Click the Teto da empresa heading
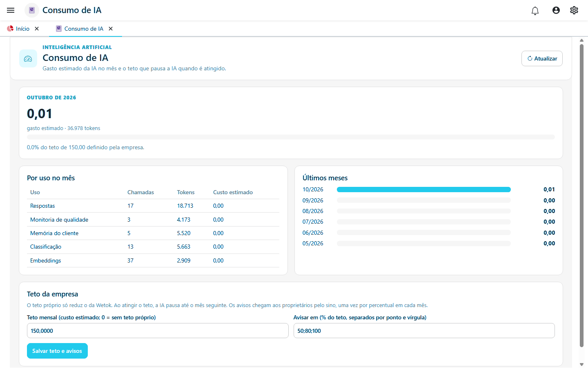 (x=52, y=294)
